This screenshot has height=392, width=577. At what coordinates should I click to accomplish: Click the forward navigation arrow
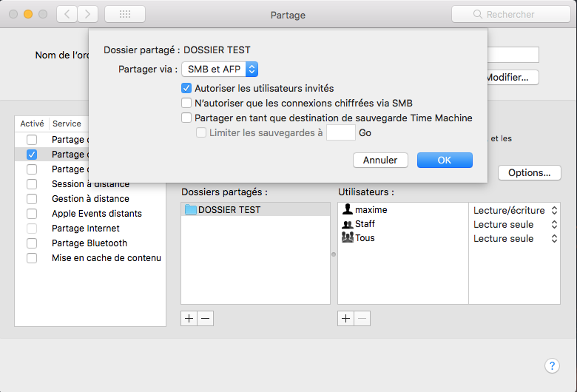pos(88,14)
